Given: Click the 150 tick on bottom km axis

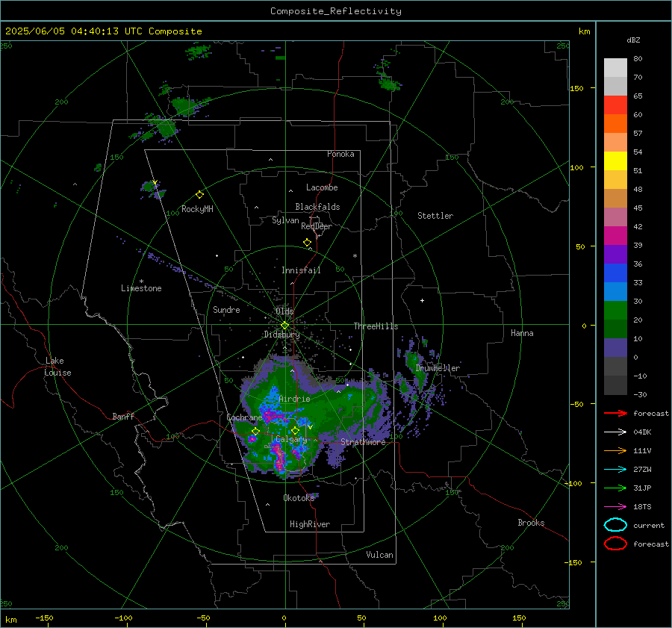Looking at the screenshot, I should [x=519, y=618].
